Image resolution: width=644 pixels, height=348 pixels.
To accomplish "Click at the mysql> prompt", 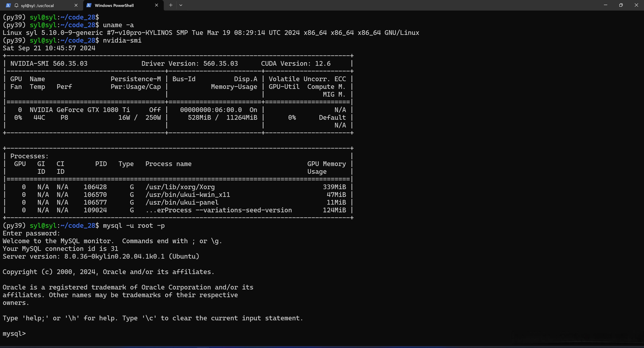I will point(14,334).
